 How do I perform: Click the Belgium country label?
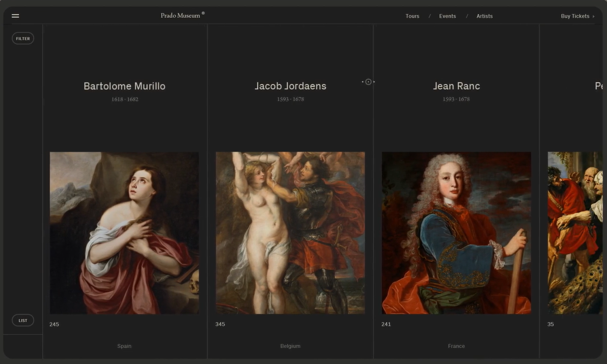coord(290,346)
